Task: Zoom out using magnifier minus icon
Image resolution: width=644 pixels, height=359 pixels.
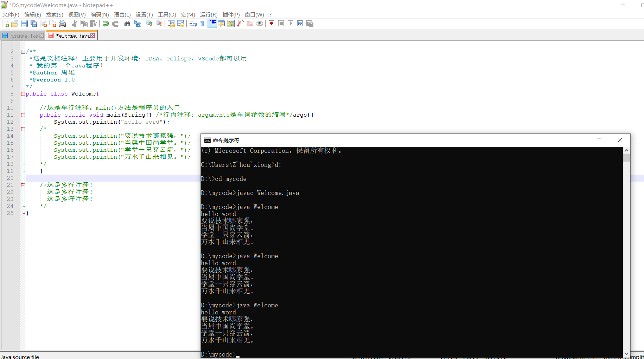Action: [x=159, y=24]
